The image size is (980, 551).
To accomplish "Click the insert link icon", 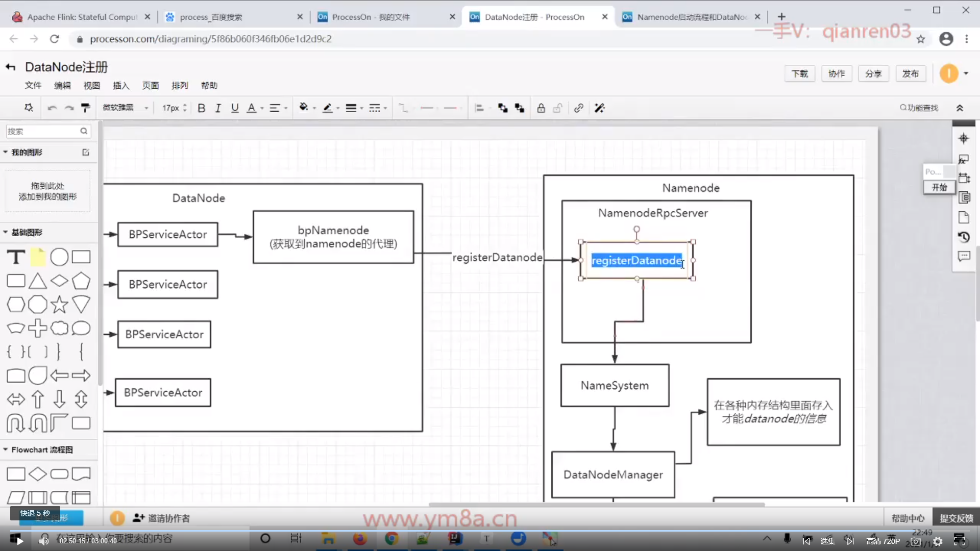I will [x=578, y=108].
